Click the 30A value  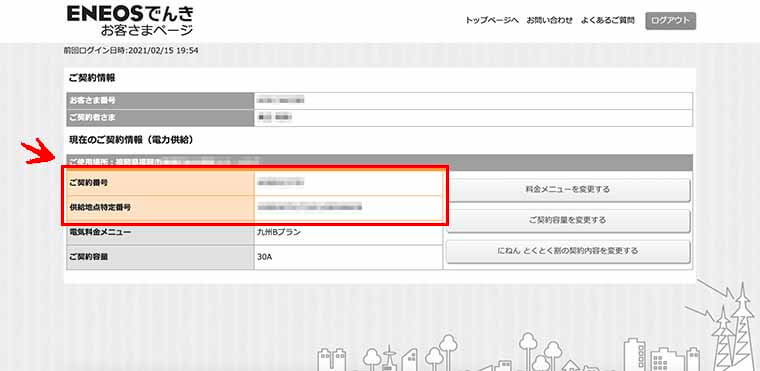tap(265, 257)
